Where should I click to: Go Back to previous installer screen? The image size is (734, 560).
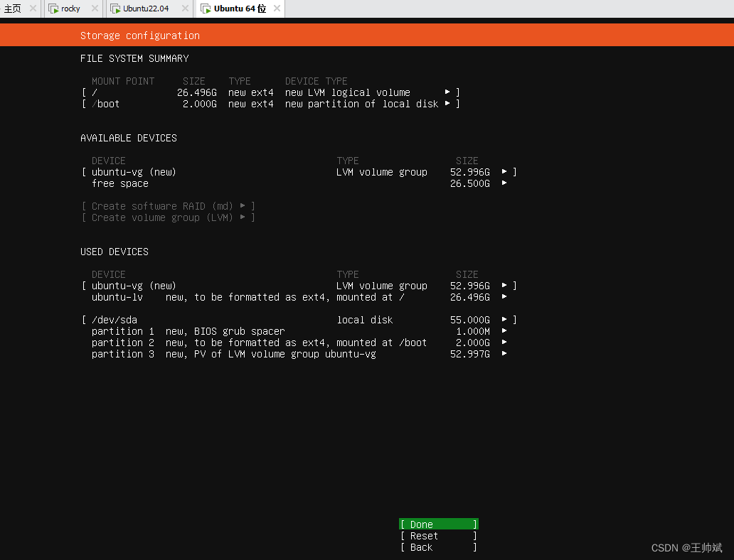tap(439, 547)
